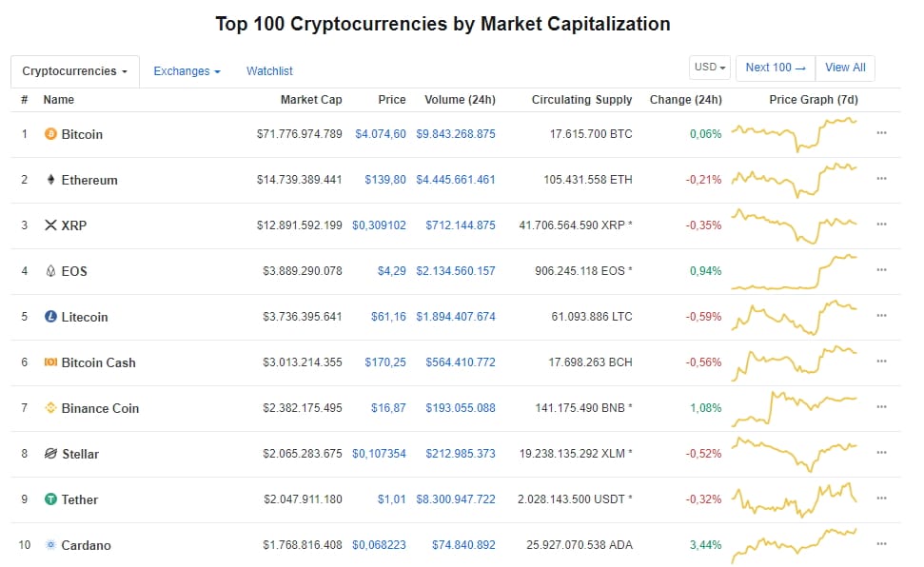Click the Litecoin logo icon
Image resolution: width=924 pixels, height=567 pixels.
50,317
